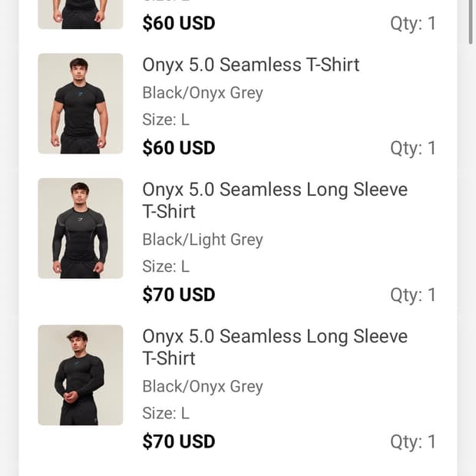Open the "Onyx 5.0 Seamless T-Shirt" title

pyautogui.click(x=250, y=64)
